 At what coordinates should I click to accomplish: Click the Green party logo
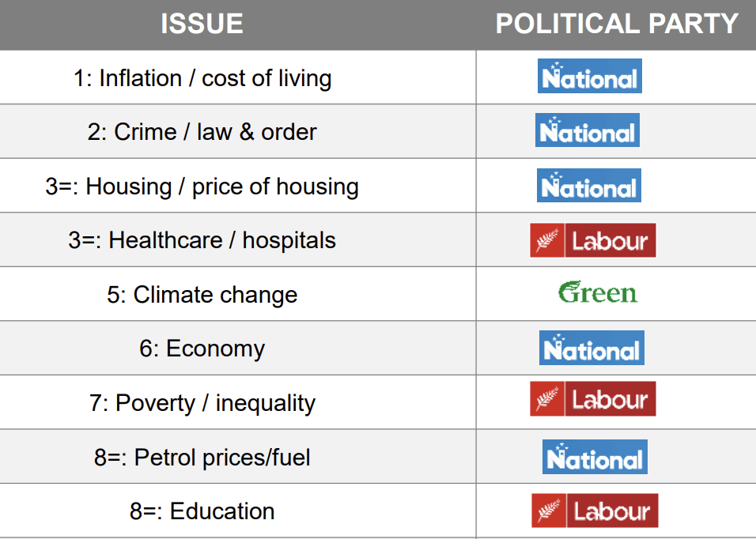tap(597, 293)
